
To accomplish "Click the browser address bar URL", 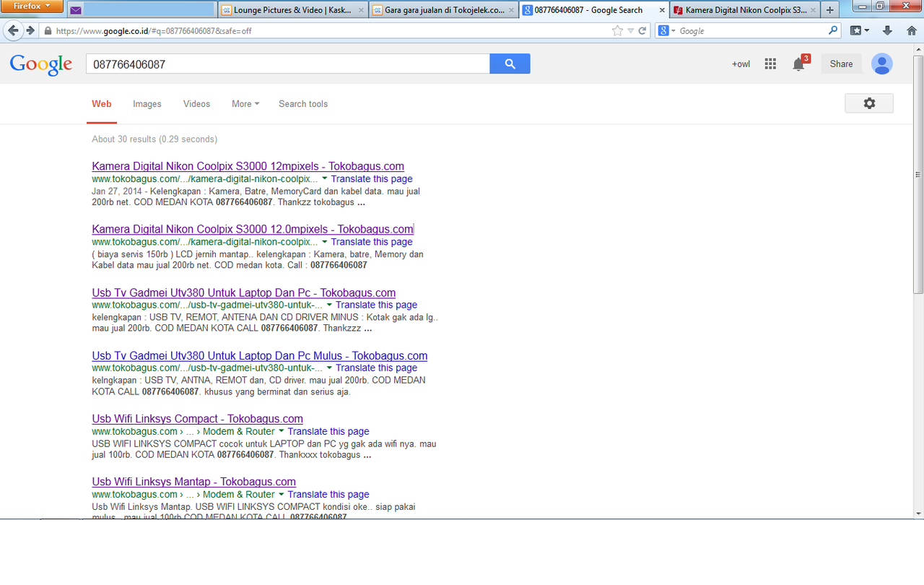I will [x=325, y=31].
